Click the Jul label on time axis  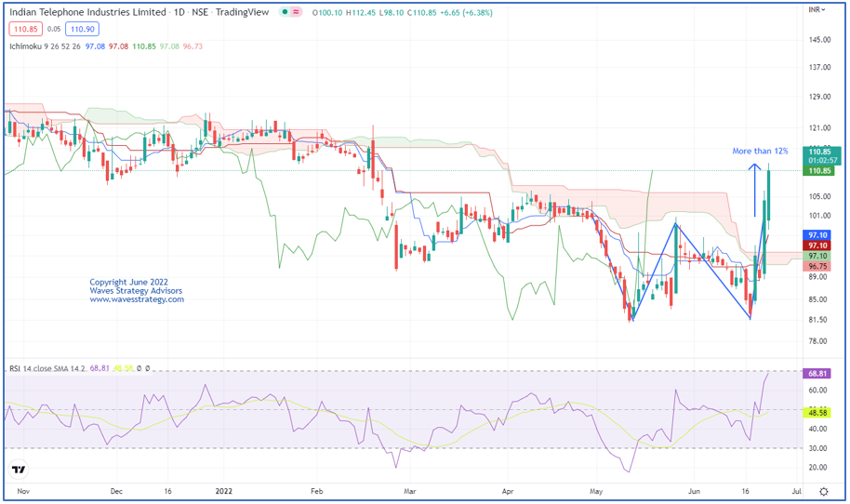click(796, 491)
